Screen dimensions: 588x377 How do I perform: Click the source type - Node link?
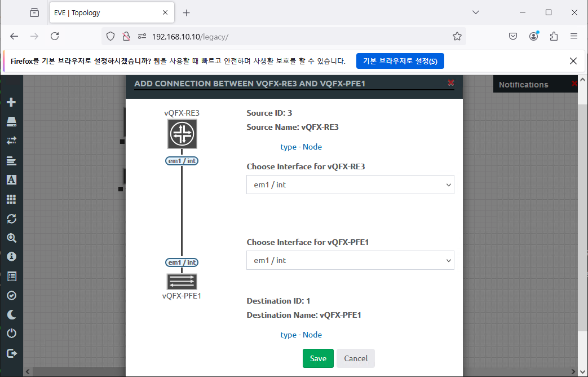click(301, 147)
